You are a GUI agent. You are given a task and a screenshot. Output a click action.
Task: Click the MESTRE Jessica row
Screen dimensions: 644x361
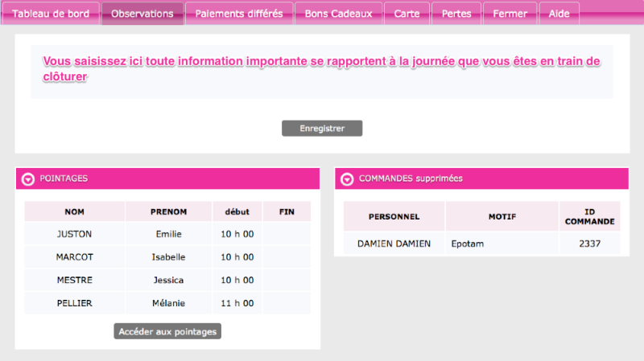tap(167, 281)
